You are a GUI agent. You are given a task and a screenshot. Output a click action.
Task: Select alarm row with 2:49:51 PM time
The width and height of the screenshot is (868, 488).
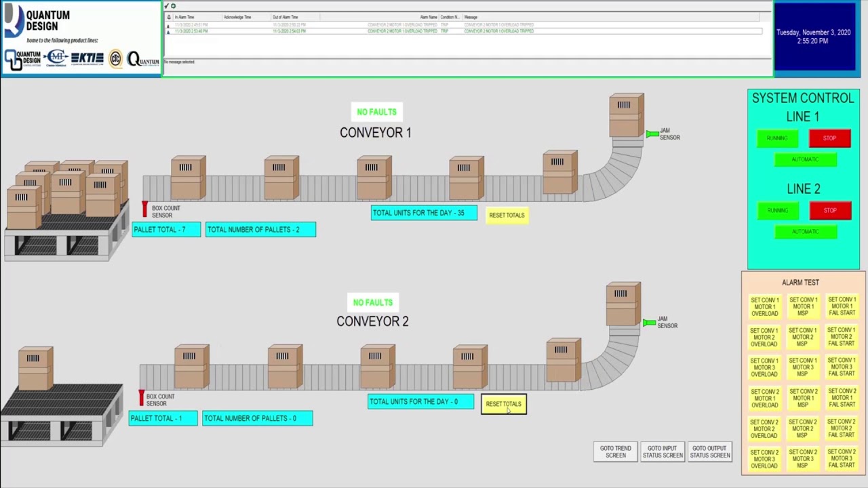pyautogui.click(x=464, y=25)
